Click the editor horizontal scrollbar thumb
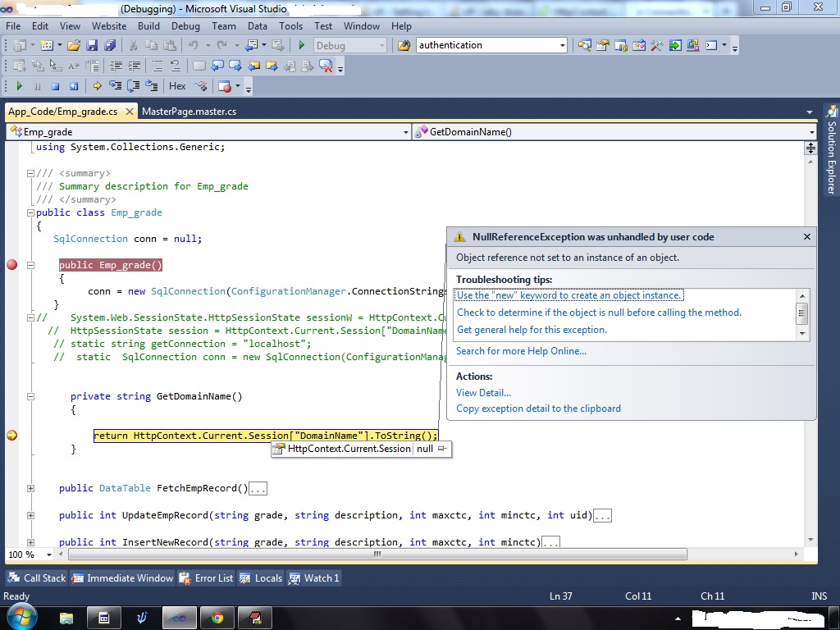 coord(377,554)
